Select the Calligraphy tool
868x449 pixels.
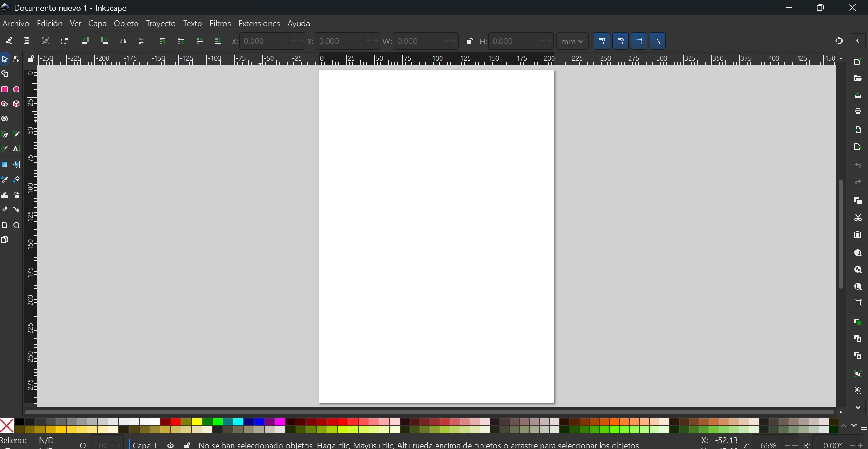[5, 149]
